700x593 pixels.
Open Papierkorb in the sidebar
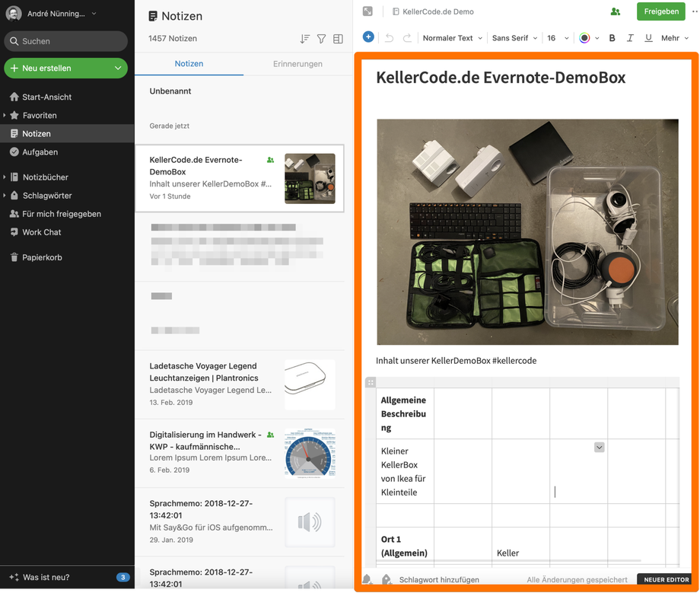pyautogui.click(x=42, y=257)
